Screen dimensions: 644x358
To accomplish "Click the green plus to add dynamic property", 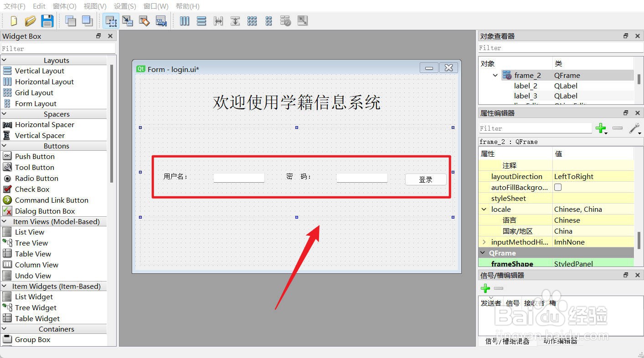I will 601,128.
